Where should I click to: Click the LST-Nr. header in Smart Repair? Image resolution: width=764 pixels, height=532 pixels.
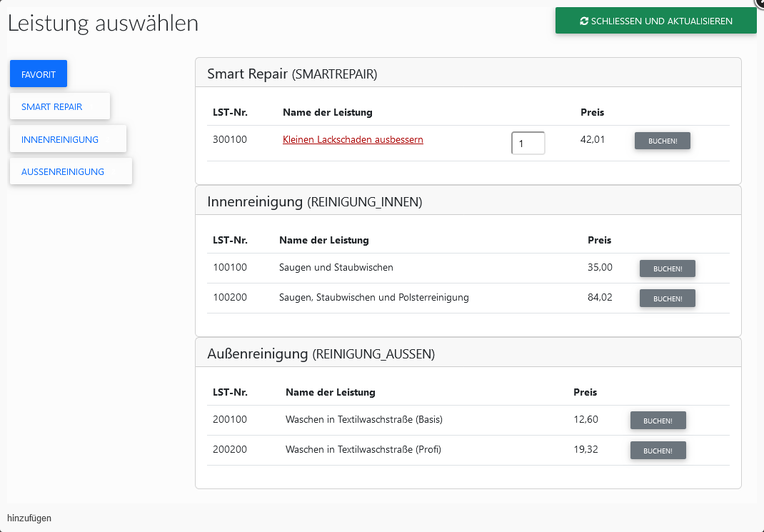(230, 112)
